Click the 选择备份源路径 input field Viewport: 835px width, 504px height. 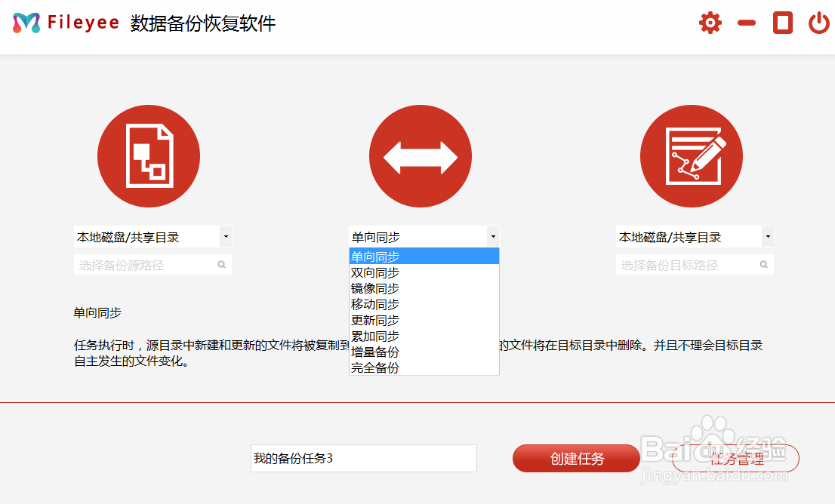tap(153, 265)
